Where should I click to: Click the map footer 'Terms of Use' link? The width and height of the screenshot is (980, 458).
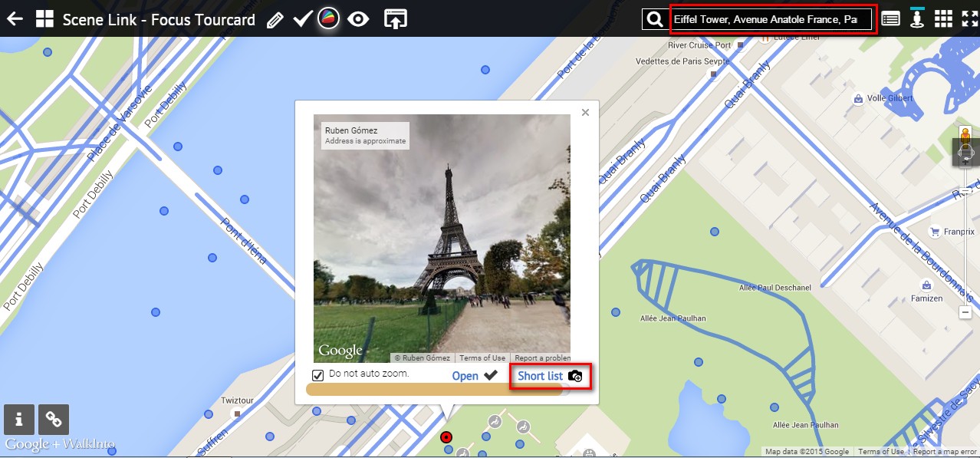click(x=881, y=452)
